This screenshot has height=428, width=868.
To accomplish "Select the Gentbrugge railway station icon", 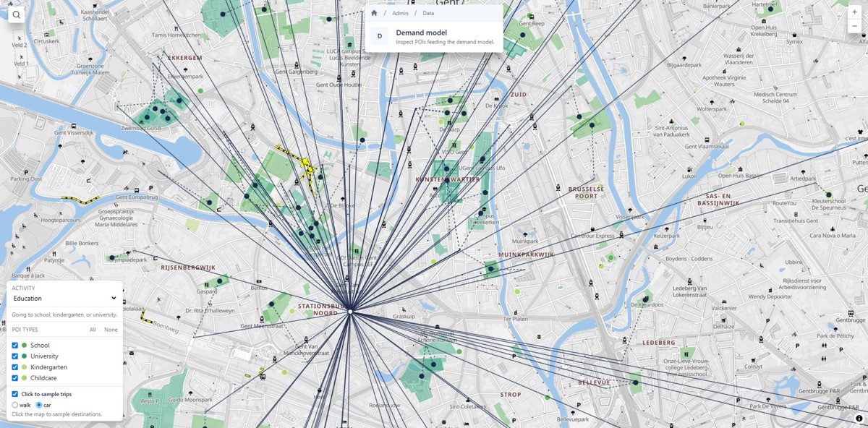I will coord(850,312).
